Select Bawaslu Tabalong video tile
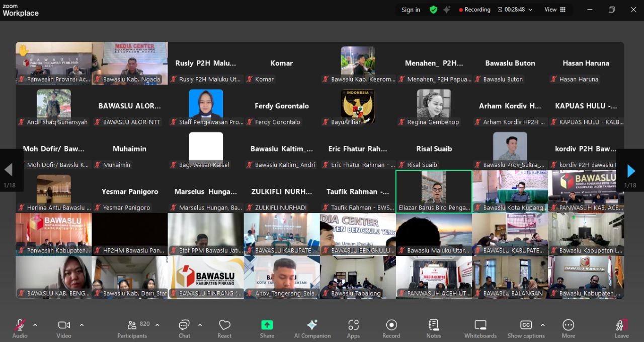The height and width of the screenshot is (342, 644). pyautogui.click(x=358, y=277)
